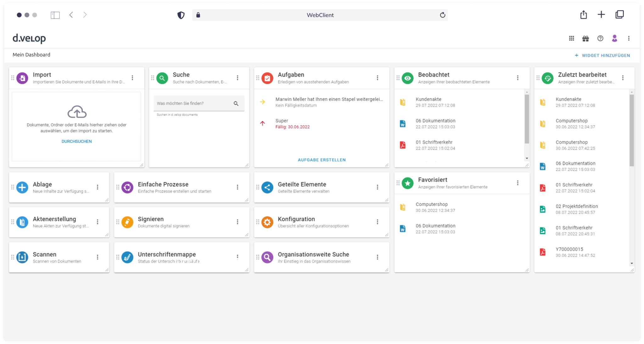644x344 pixels.
Task: Expand the Favorisiert widget options menu
Action: (518, 183)
